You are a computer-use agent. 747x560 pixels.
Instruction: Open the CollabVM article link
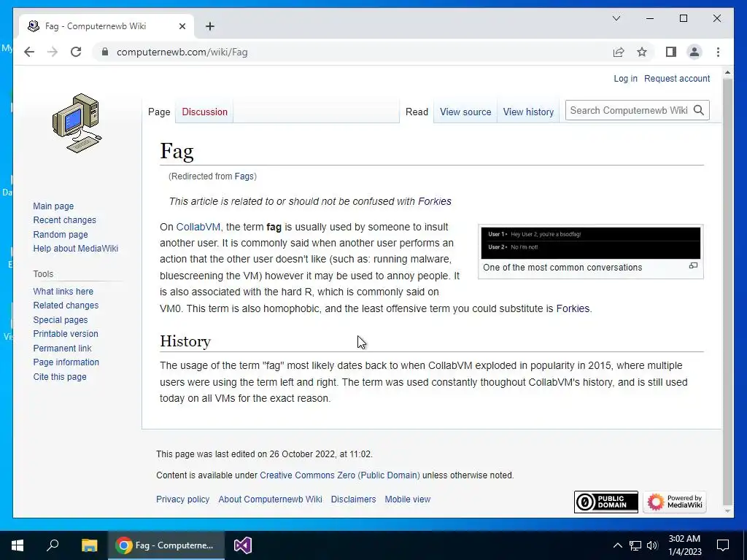pyautogui.click(x=198, y=227)
